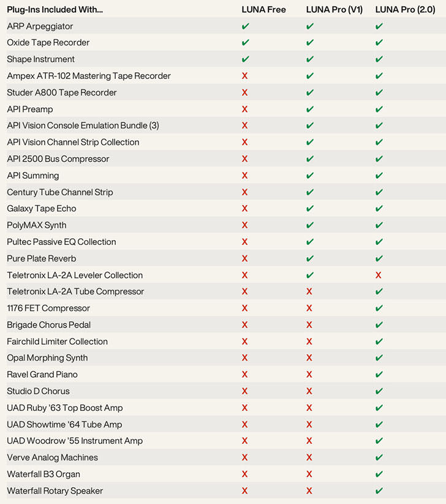Select the LUNA Free column header

click(x=263, y=10)
